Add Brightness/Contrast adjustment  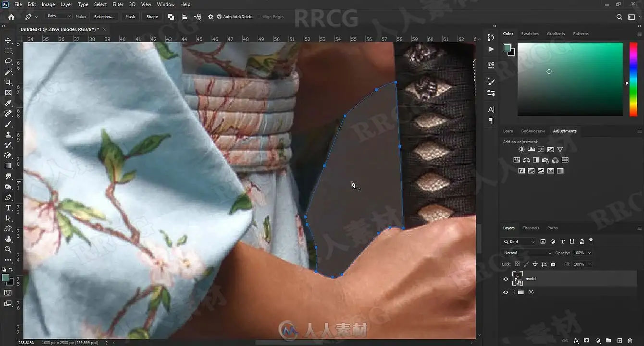pos(521,149)
